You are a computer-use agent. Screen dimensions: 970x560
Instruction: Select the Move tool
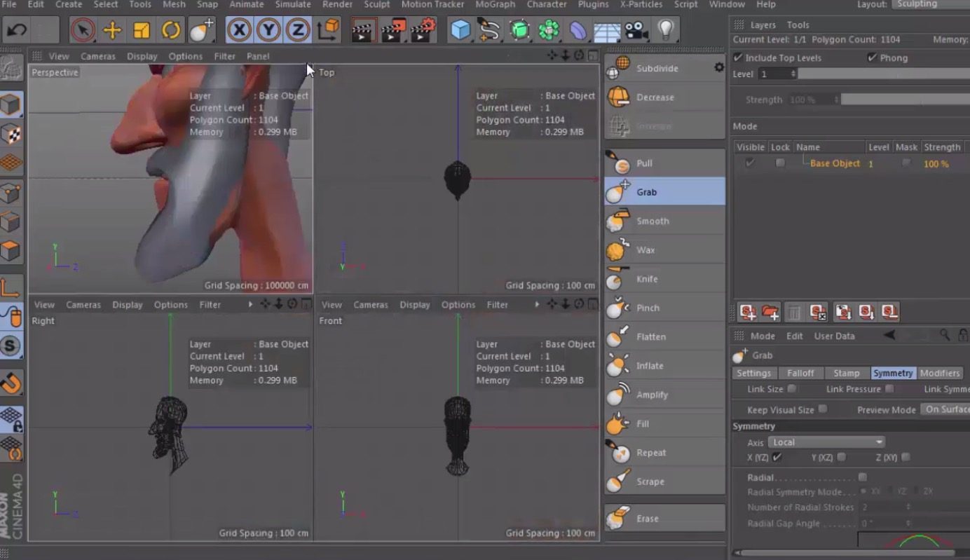coord(112,30)
